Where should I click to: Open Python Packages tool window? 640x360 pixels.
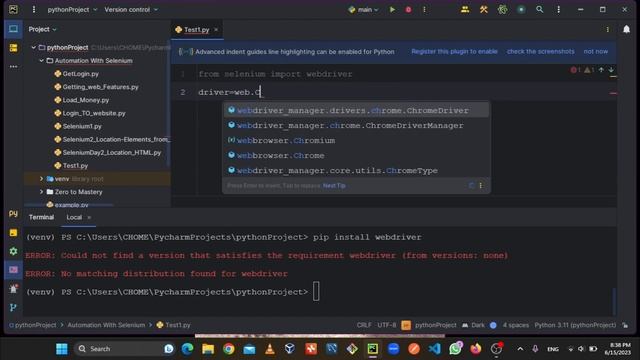[13, 233]
